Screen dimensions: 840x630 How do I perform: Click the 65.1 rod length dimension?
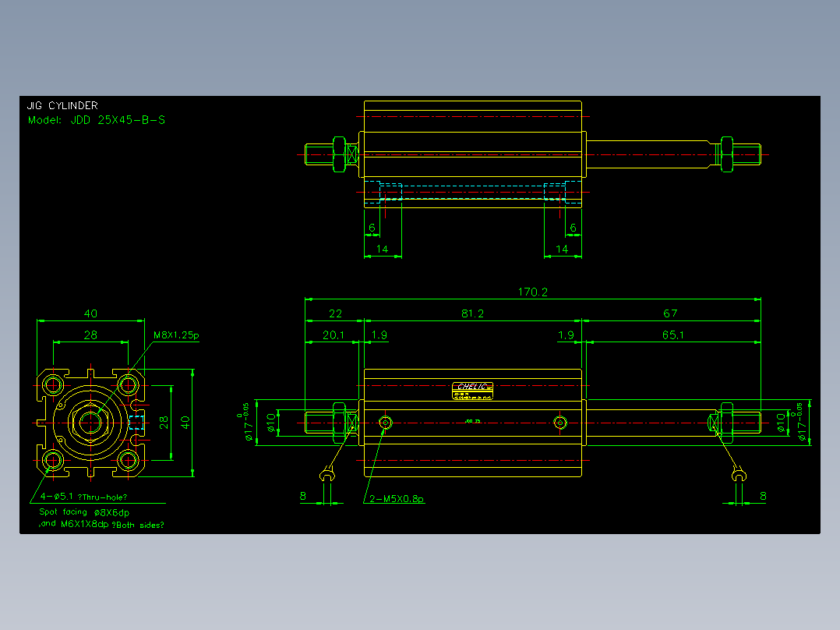click(x=673, y=335)
